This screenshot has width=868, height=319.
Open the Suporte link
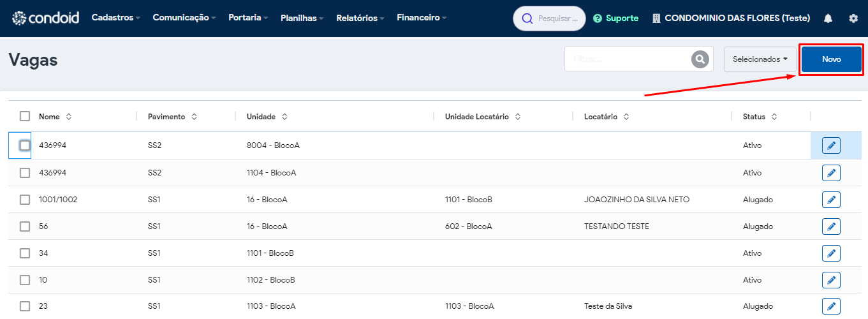click(615, 19)
